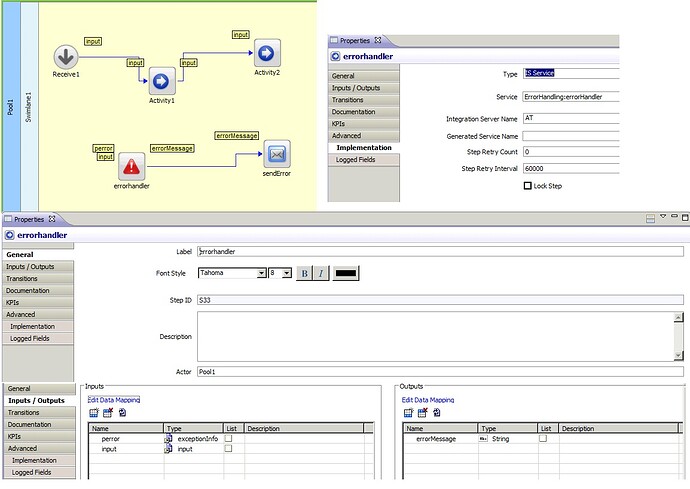
Task: Check the List box for perror
Action: [228, 438]
